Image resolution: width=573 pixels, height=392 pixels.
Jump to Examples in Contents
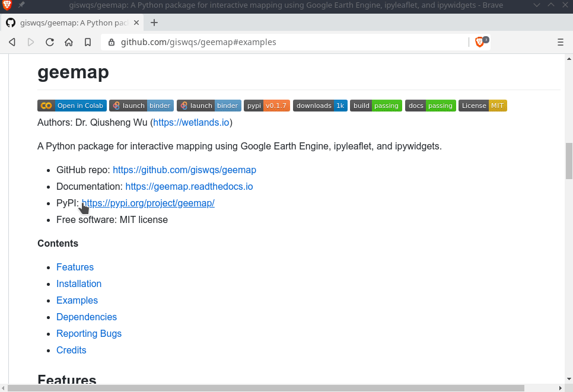77,300
